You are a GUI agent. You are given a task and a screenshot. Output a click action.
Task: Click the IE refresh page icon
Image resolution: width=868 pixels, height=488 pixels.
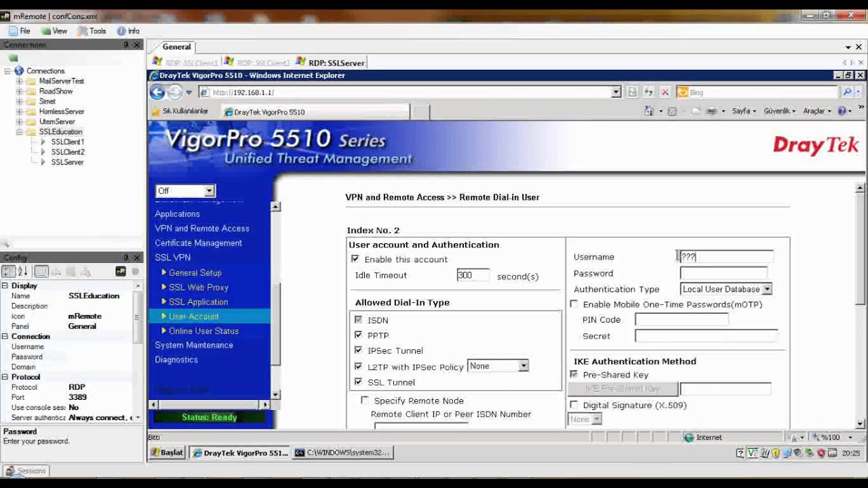pos(649,92)
